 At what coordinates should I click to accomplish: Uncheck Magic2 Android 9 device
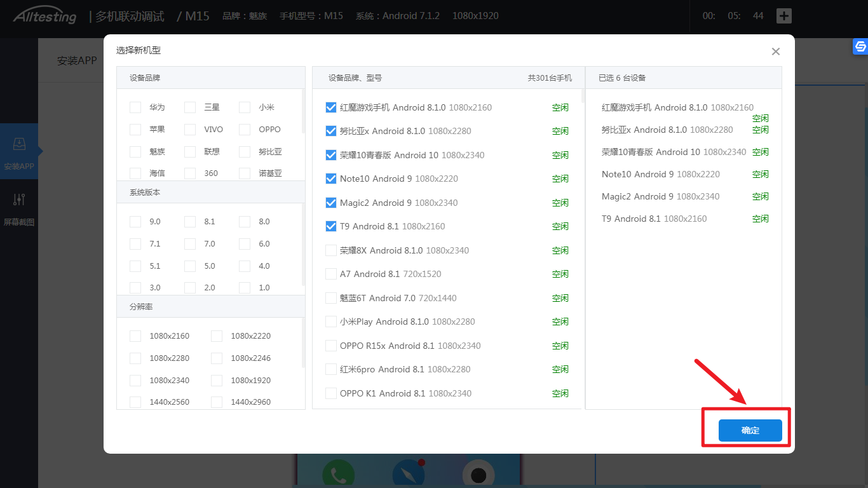(331, 203)
